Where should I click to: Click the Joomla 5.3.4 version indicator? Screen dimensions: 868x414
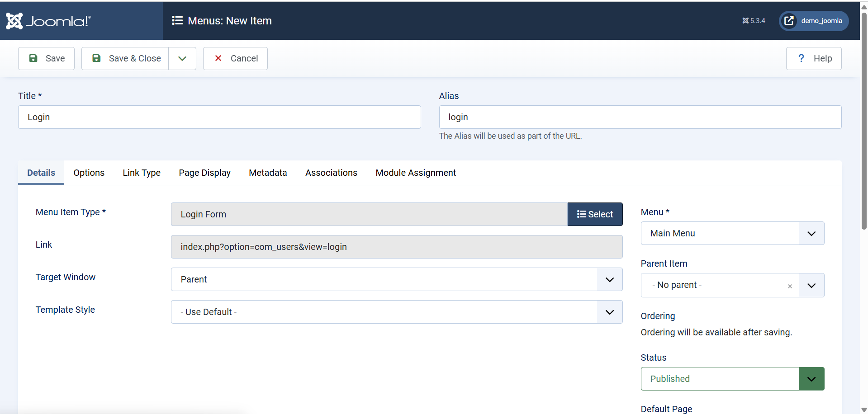point(754,21)
